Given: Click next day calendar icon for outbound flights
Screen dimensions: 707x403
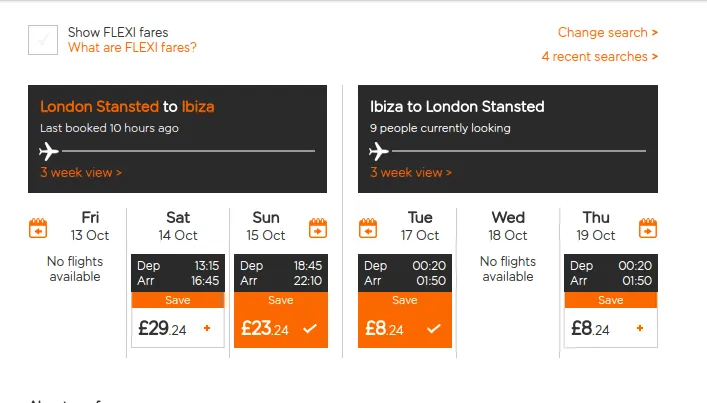Looking at the screenshot, I should pyautogui.click(x=318, y=229).
